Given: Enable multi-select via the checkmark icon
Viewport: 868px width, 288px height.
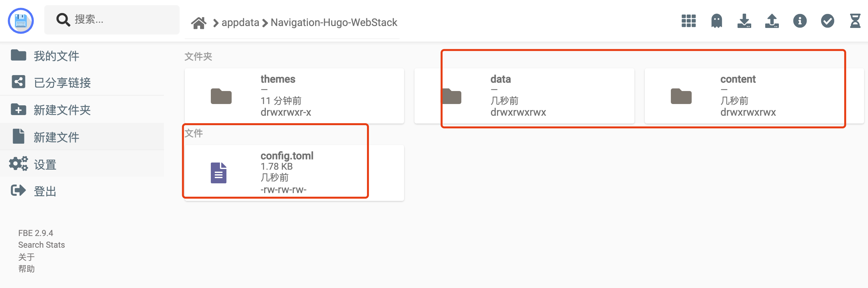Looking at the screenshot, I should point(827,21).
